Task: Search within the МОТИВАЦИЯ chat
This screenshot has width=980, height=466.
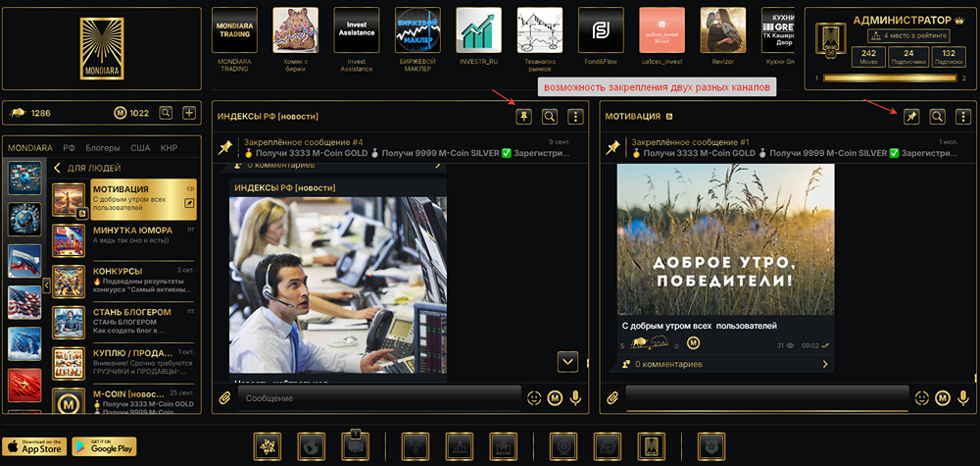Action: pos(937,117)
